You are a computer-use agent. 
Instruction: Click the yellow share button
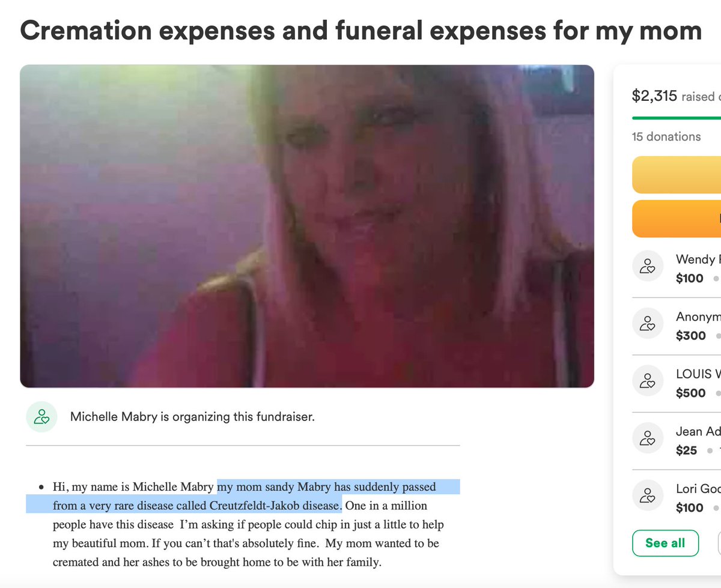coord(677,175)
